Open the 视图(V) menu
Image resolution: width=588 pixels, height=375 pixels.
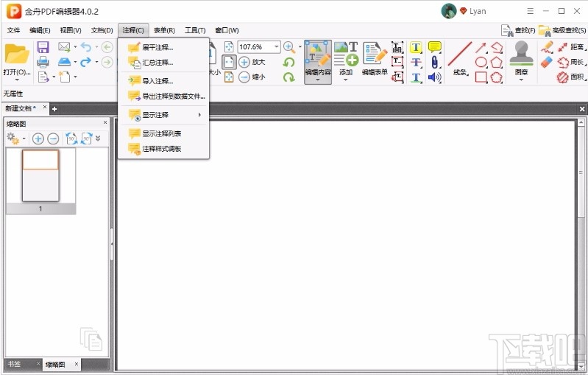coord(71,30)
